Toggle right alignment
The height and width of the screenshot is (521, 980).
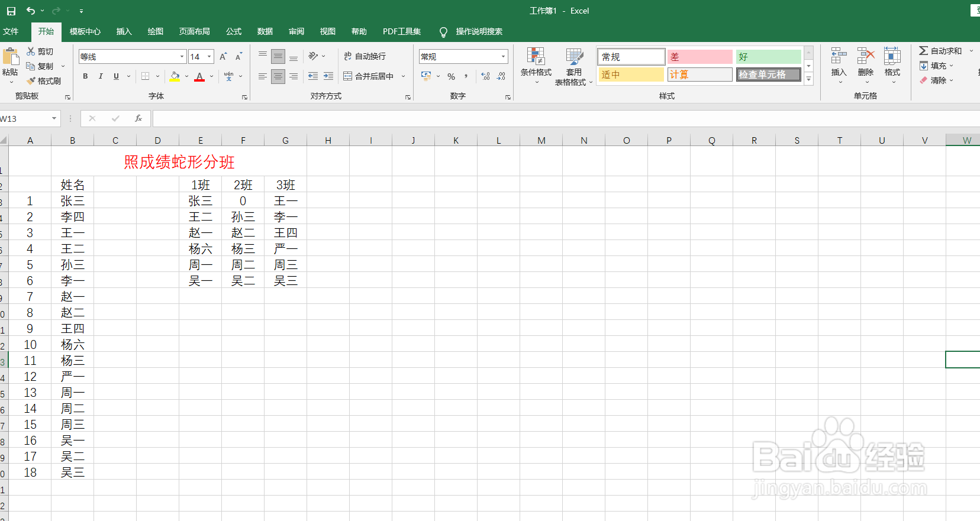click(294, 76)
